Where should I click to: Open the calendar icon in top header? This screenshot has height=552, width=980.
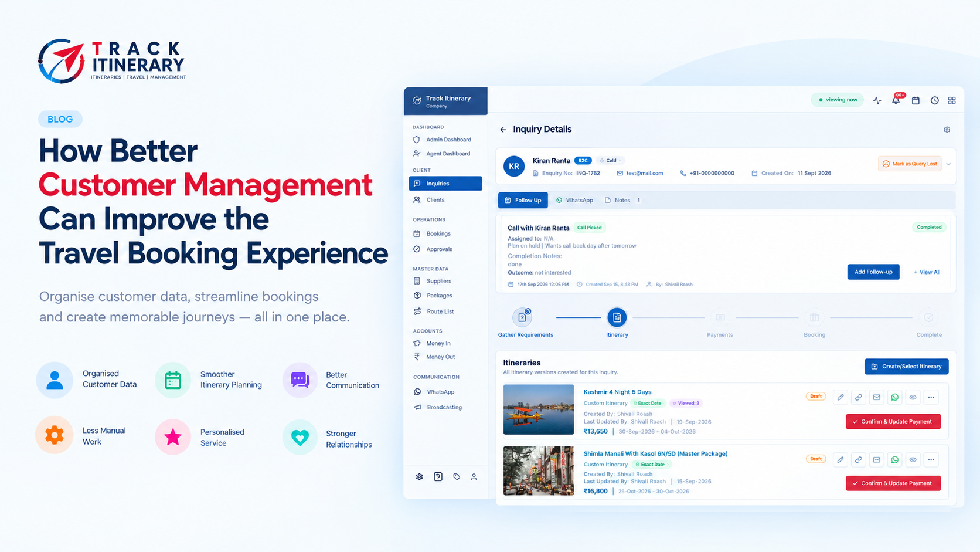916,100
